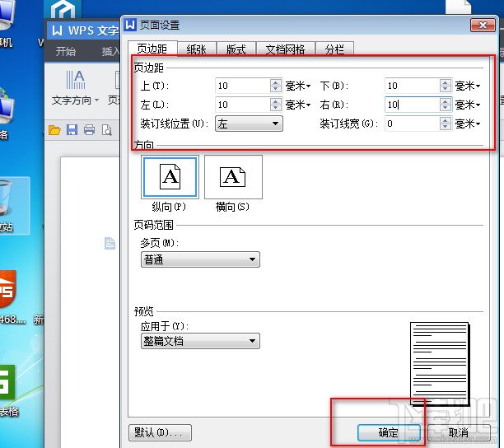Open the 应用于 dropdown showing 整篇文档
504x448 pixels.
(200, 341)
